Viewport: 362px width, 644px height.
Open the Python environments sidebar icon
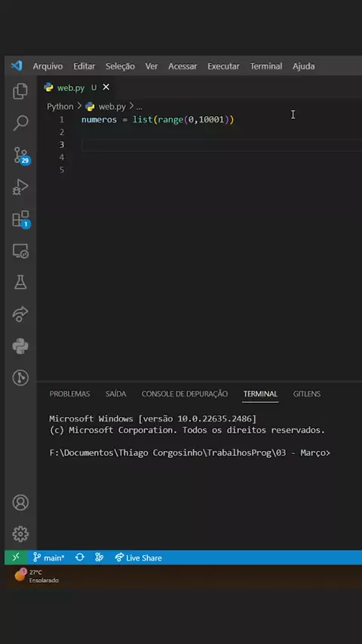[x=20, y=346]
